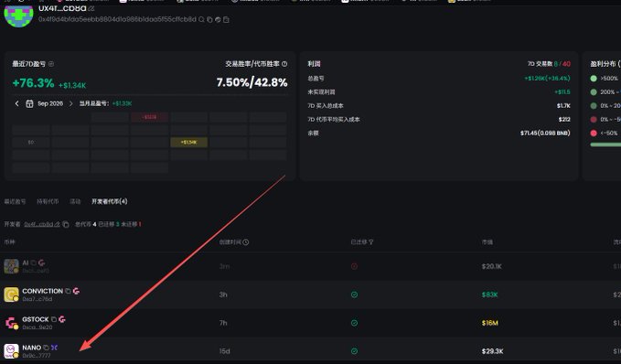Go to previous month in PnL calendar
The height and width of the screenshot is (364, 621).
pos(16,103)
